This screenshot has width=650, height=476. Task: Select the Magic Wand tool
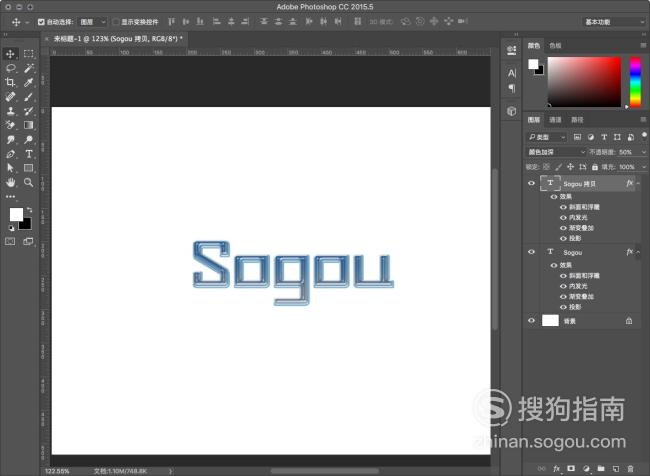click(x=29, y=68)
